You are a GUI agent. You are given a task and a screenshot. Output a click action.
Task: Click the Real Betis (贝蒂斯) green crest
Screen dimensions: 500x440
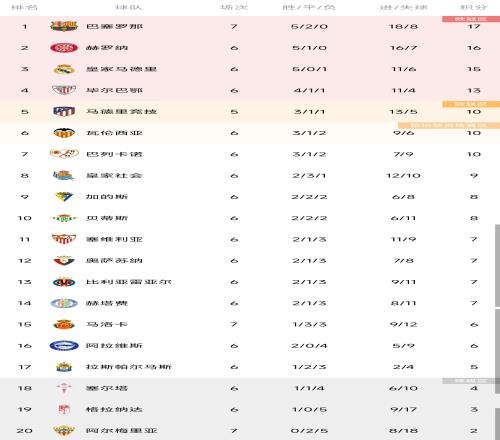click(64, 218)
